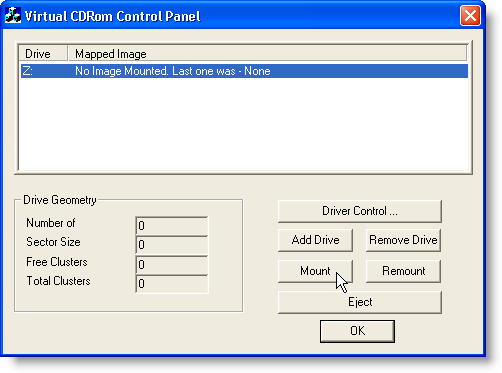The height and width of the screenshot is (373, 502).
Task: Eject the mounted image
Action: [x=360, y=302]
